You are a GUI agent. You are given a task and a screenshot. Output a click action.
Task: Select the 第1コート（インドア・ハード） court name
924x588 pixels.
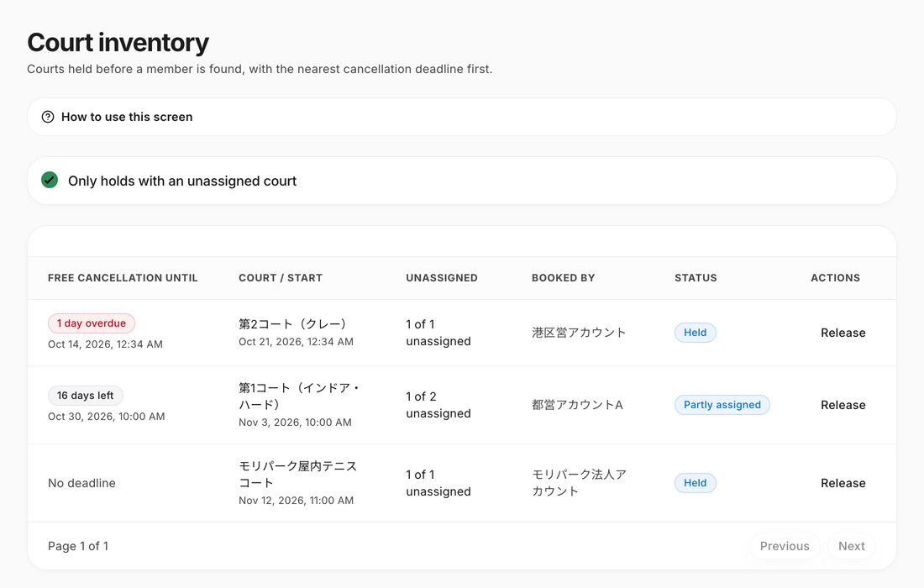pos(299,396)
